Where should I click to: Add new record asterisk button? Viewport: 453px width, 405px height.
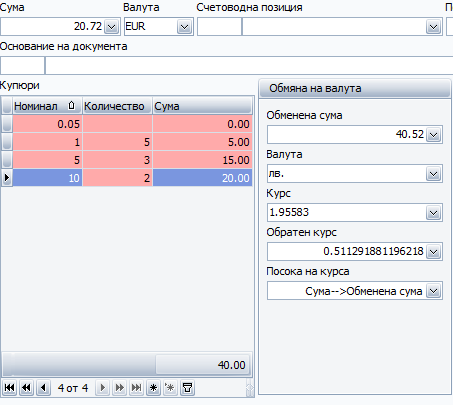click(153, 388)
